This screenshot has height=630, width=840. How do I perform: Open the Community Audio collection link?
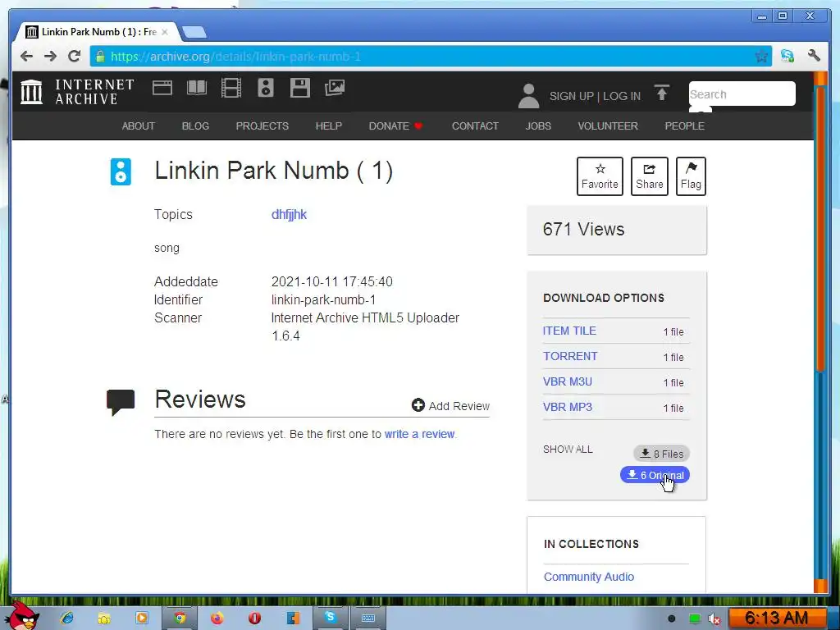pyautogui.click(x=589, y=577)
